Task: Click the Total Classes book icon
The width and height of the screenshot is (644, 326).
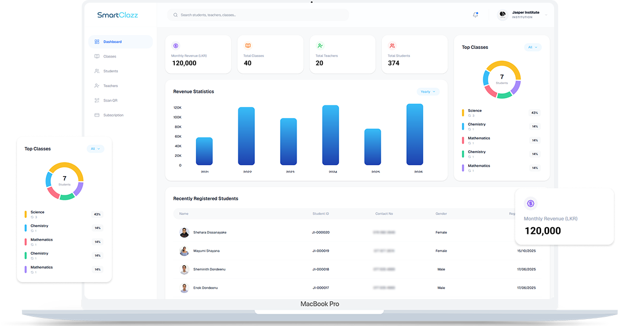Action: click(x=248, y=46)
